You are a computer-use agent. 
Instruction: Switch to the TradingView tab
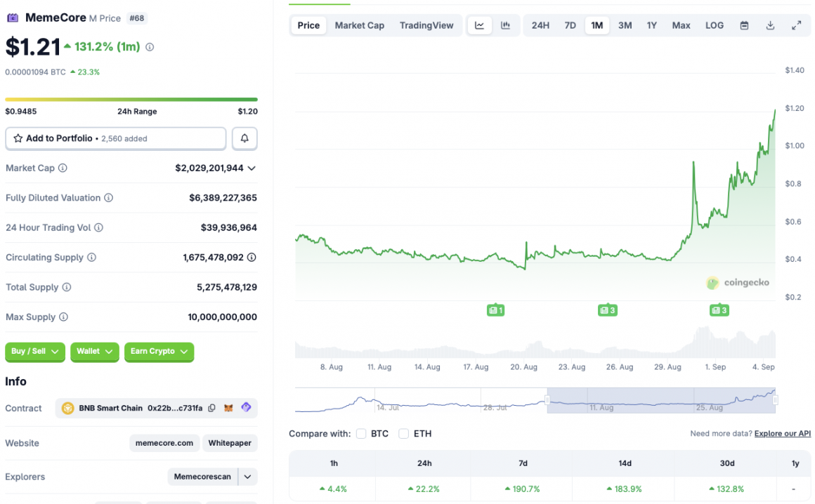point(426,25)
